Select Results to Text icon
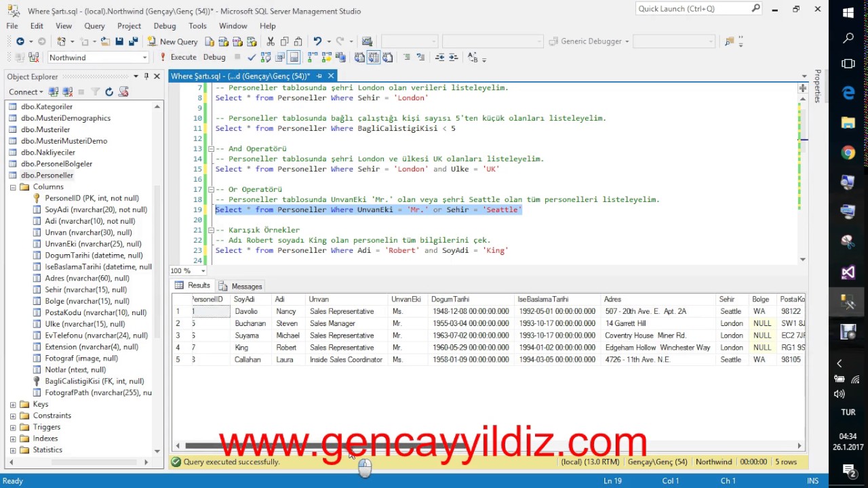 359,58
